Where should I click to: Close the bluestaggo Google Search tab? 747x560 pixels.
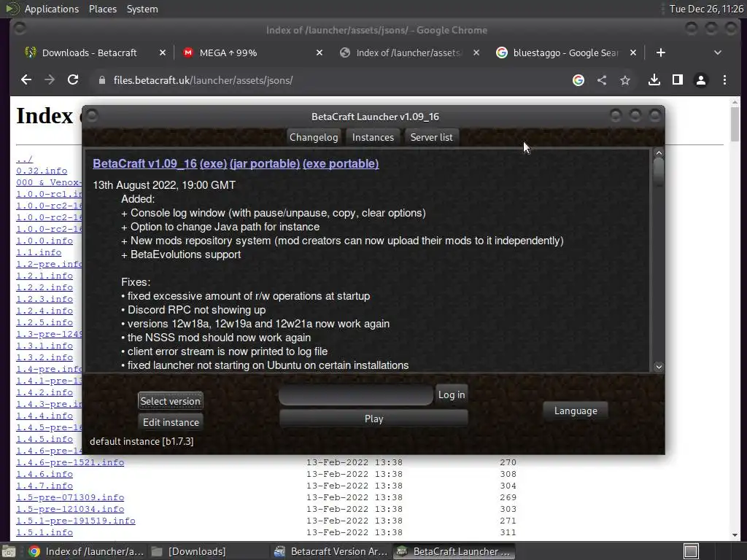pos(633,52)
